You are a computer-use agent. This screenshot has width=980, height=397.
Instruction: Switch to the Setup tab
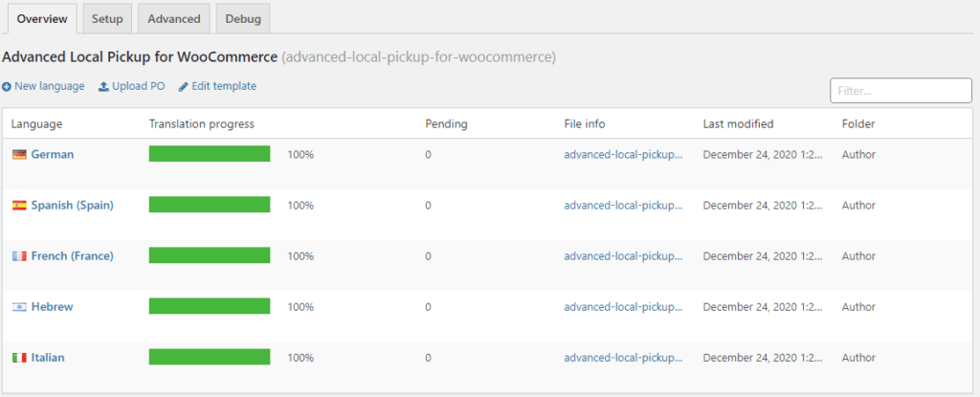coord(107,18)
